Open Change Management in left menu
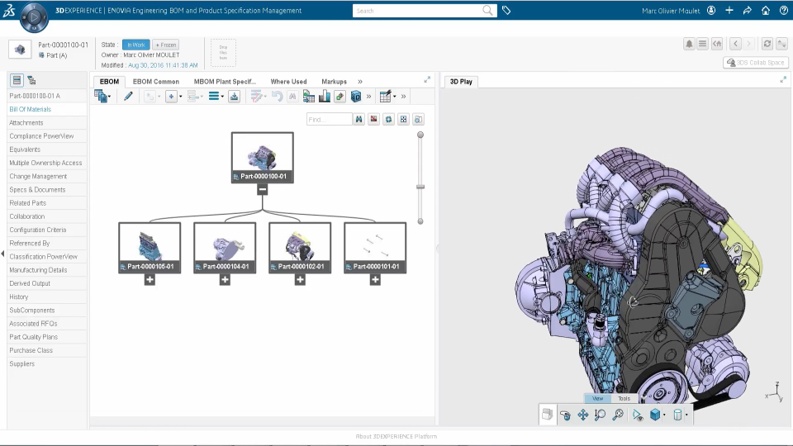Image resolution: width=793 pixels, height=446 pixels. [x=38, y=176]
